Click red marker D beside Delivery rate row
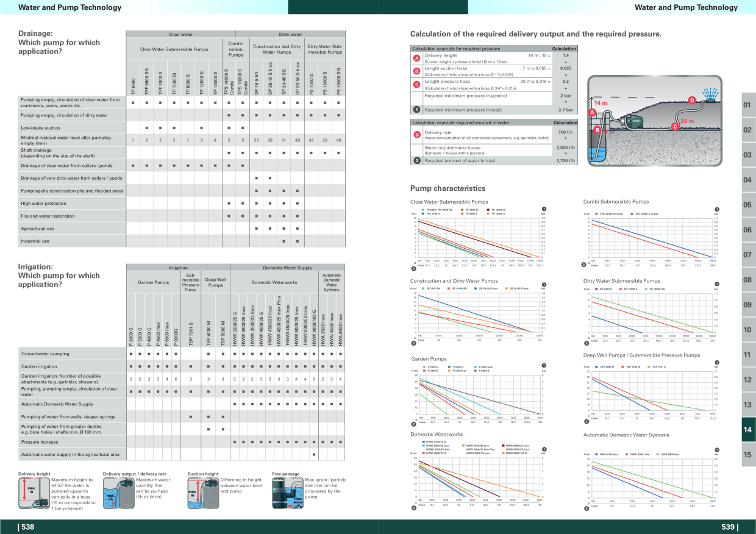This screenshot has height=534, width=756. point(416,135)
